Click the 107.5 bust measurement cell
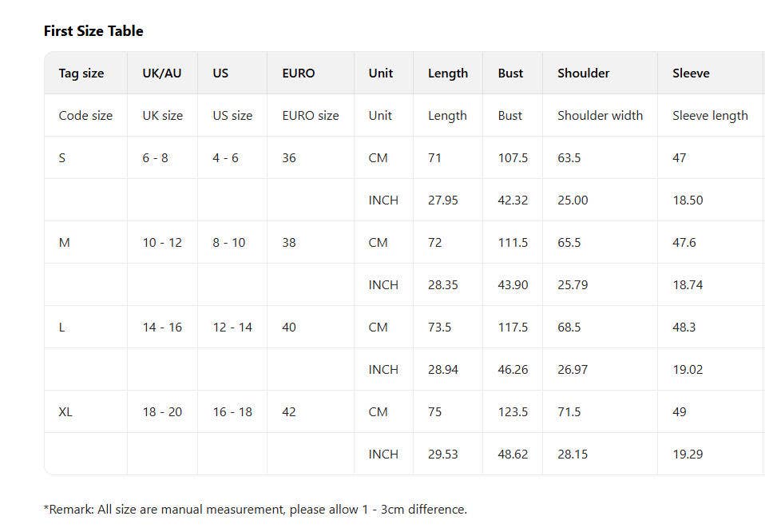765x532 pixels. (x=513, y=157)
